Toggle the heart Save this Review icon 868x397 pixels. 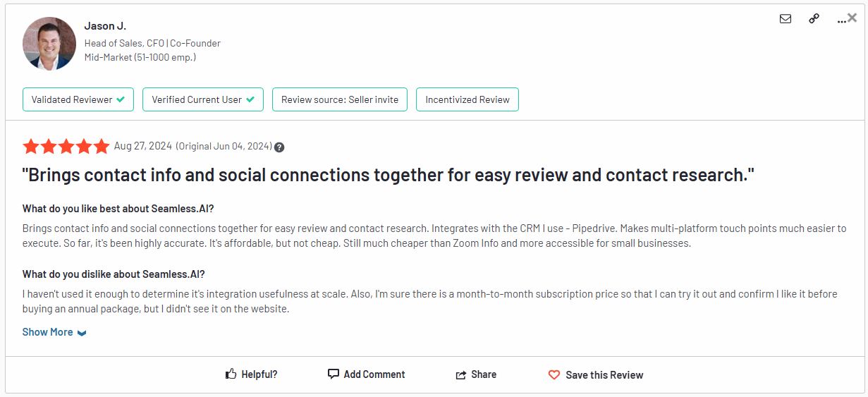[x=554, y=375]
